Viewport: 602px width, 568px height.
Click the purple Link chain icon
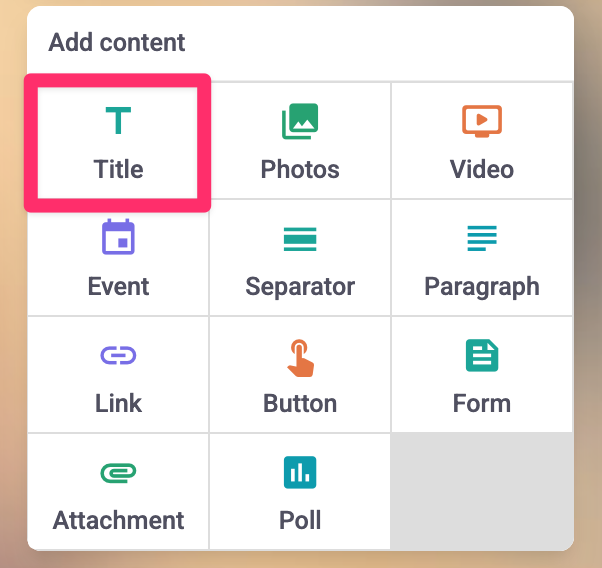tap(118, 355)
